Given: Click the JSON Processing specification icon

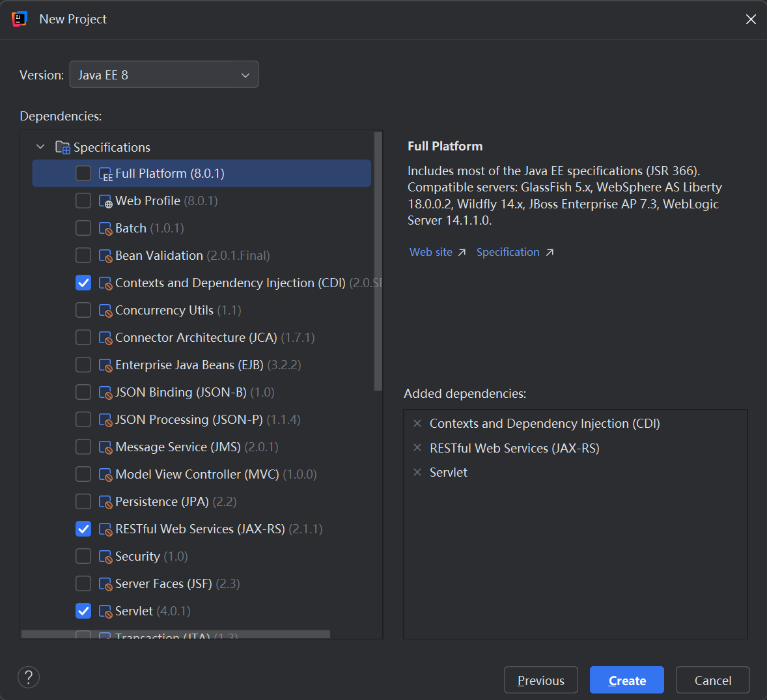Looking at the screenshot, I should [x=105, y=420].
